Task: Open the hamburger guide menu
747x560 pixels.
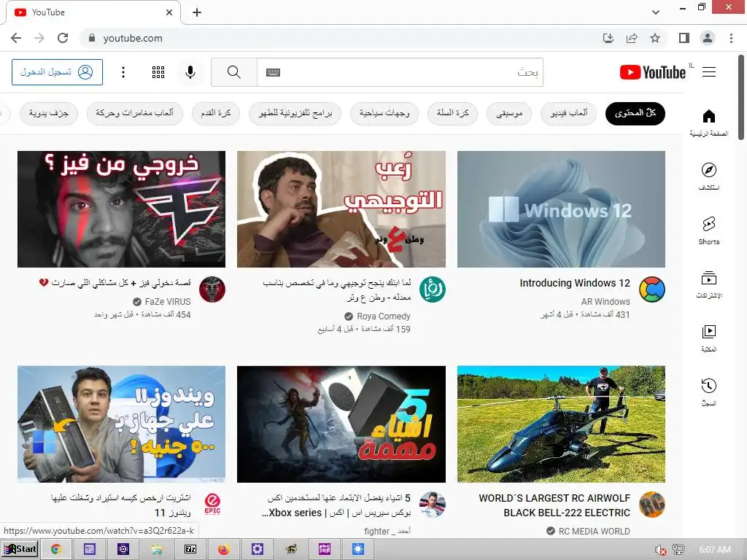Action: pyautogui.click(x=709, y=72)
